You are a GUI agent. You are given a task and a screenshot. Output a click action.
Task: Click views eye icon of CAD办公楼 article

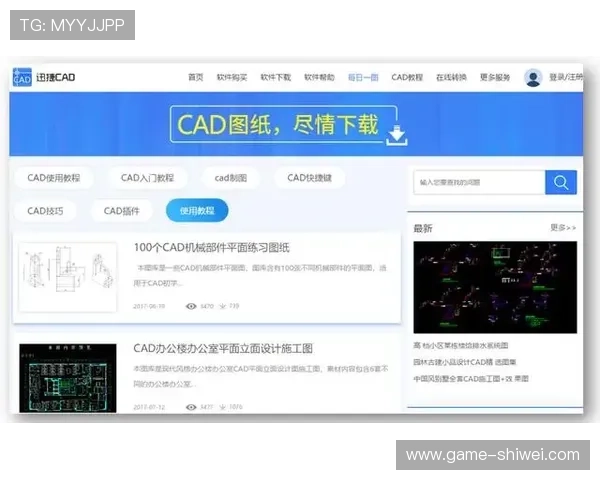191,407
